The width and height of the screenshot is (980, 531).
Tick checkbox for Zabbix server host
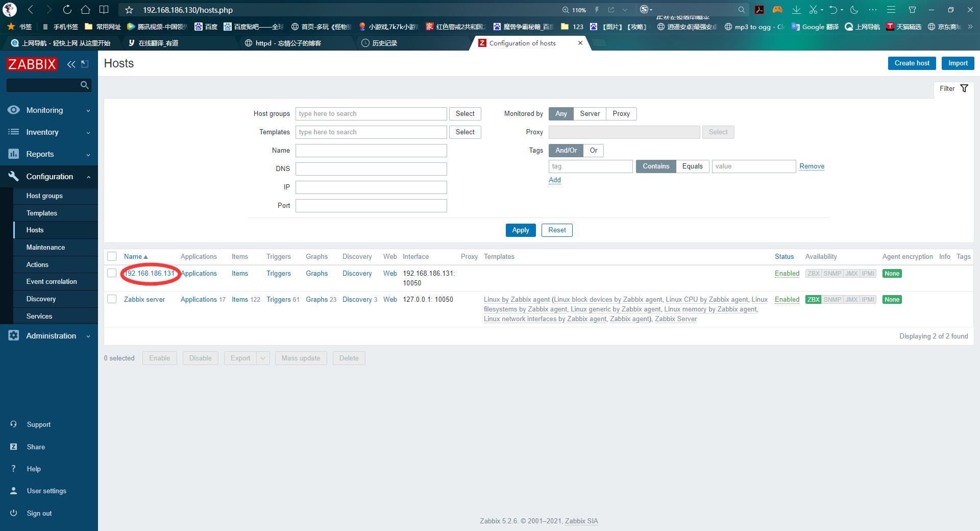point(112,299)
